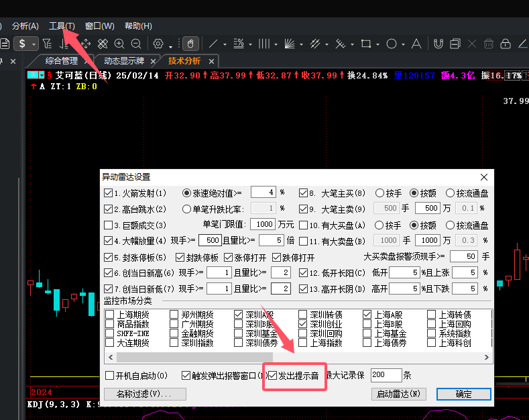Viewport: 529px width, 420px height.
Task: Click right arrow of market list scrollbar
Action: (486, 357)
